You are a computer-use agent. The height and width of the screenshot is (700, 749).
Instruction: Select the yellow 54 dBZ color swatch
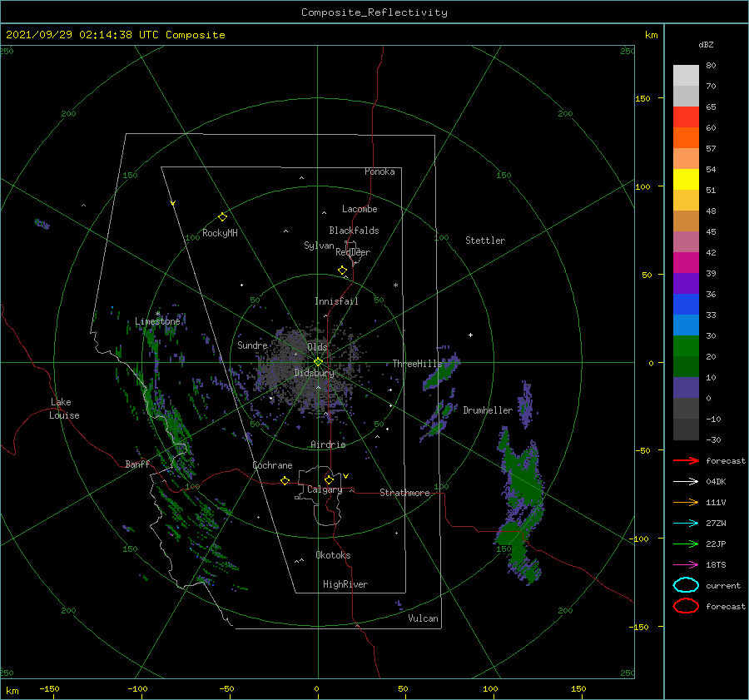click(x=686, y=179)
